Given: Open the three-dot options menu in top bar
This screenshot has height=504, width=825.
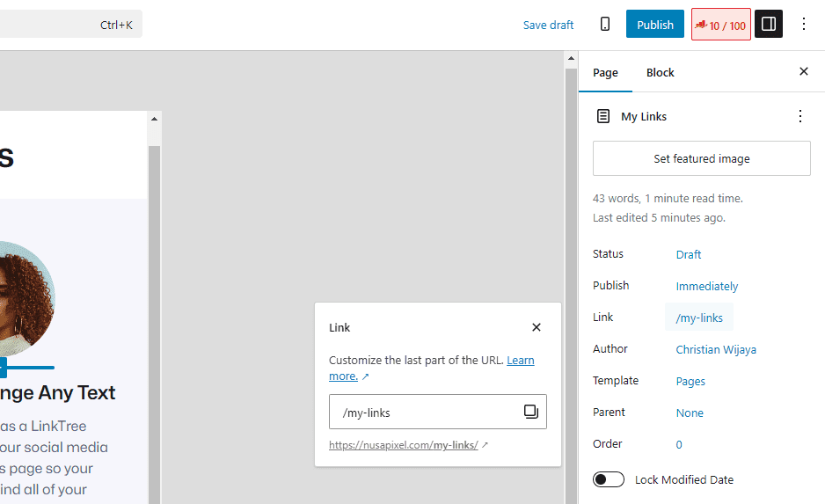Looking at the screenshot, I should tap(803, 25).
